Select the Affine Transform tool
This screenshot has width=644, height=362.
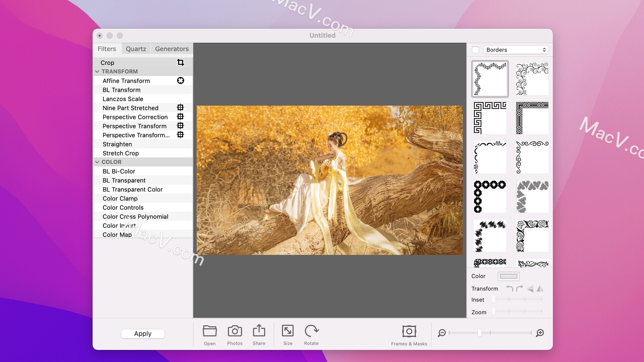pyautogui.click(x=126, y=80)
